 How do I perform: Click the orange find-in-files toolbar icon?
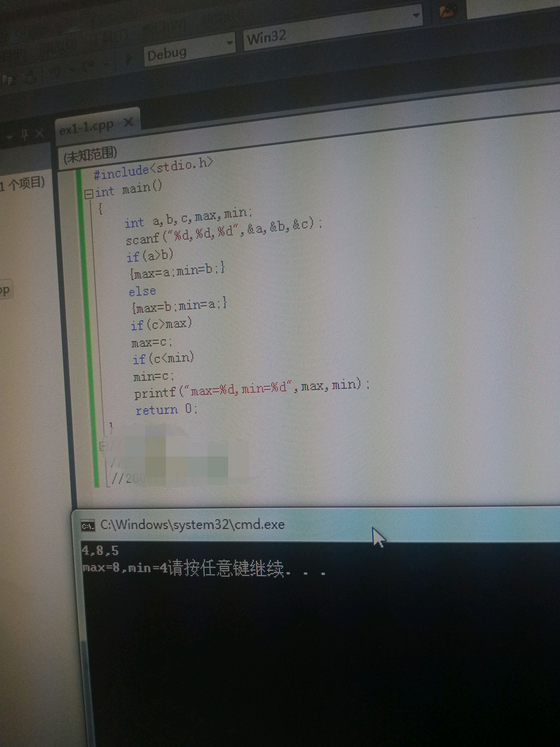[448, 11]
